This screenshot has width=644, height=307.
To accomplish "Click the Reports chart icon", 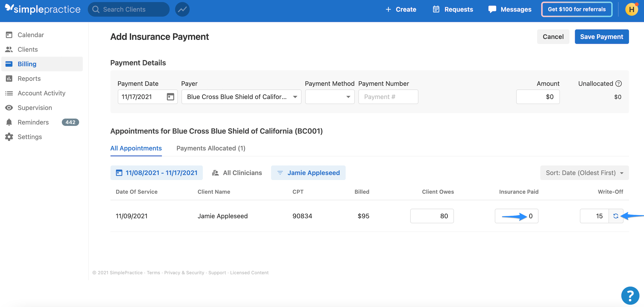I will click(9, 78).
